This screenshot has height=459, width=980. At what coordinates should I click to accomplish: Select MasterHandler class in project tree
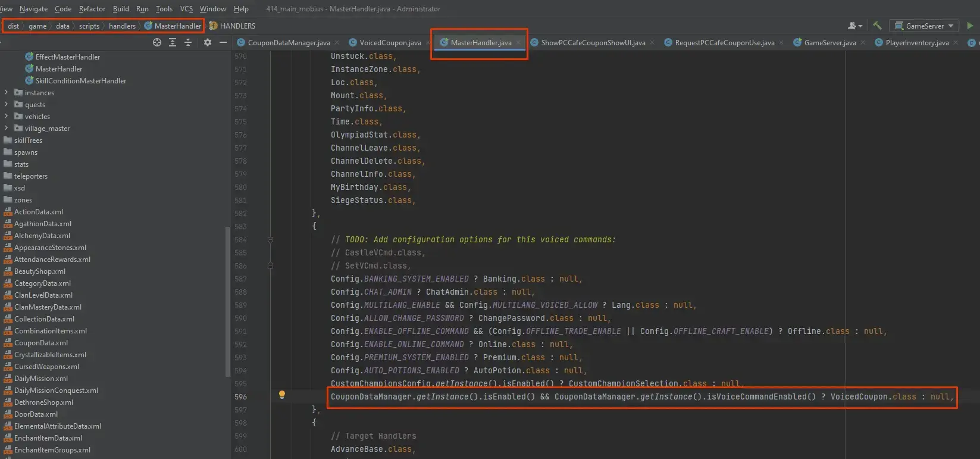tap(58, 68)
